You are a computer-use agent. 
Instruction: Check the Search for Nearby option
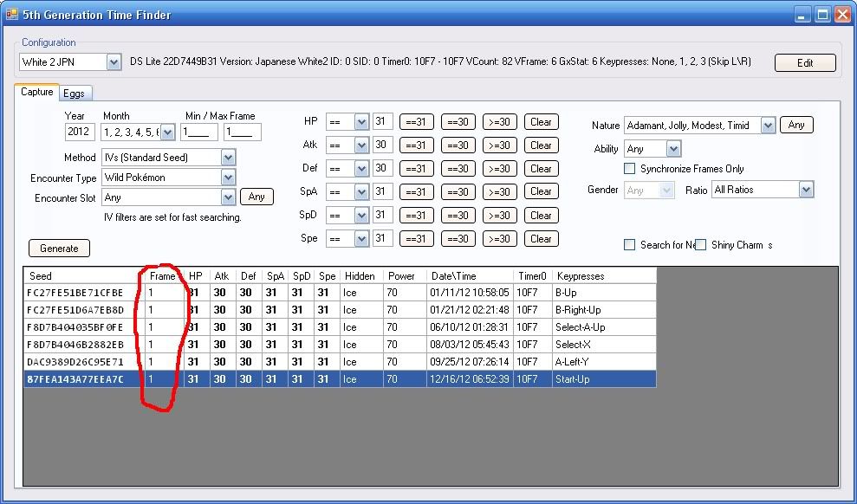[630, 245]
